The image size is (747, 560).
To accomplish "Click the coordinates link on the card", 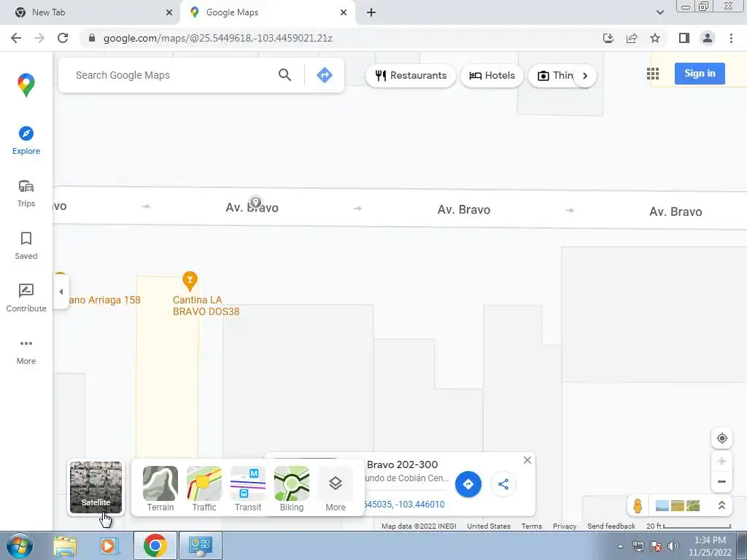I will (404, 505).
